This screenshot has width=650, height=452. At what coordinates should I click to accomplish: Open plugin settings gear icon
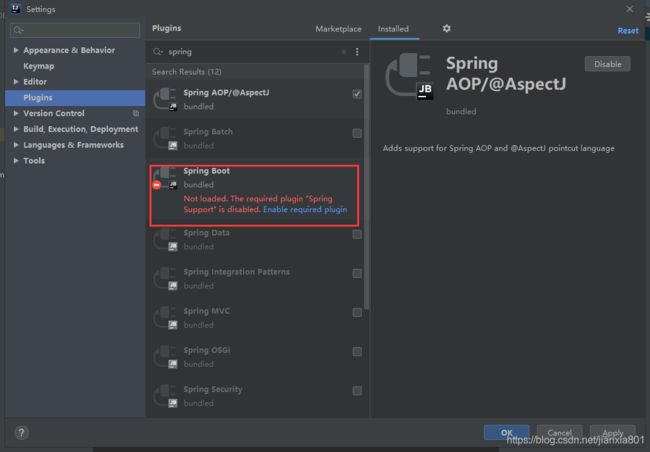(446, 29)
